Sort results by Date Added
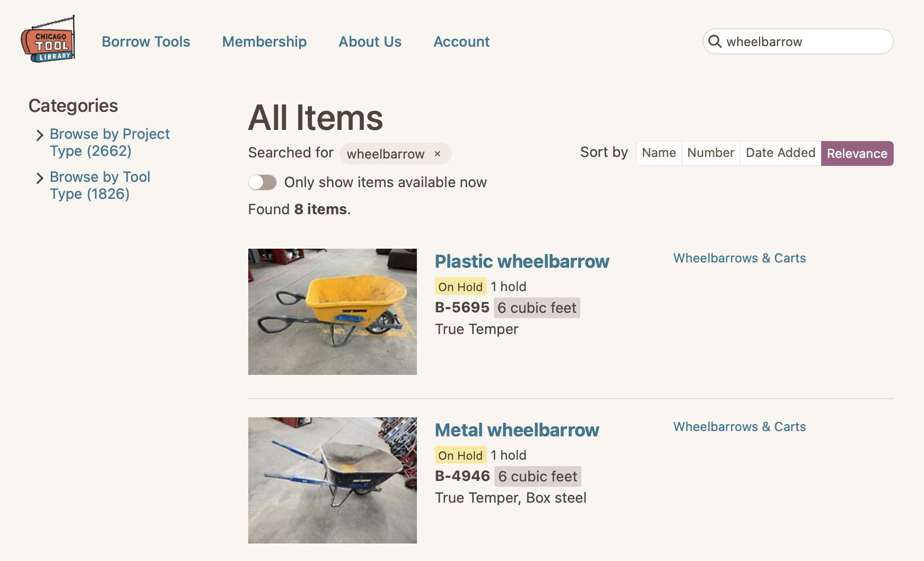 point(780,153)
